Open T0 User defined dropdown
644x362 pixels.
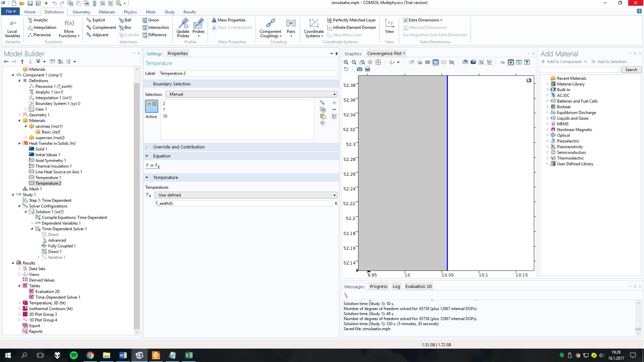tap(246, 195)
